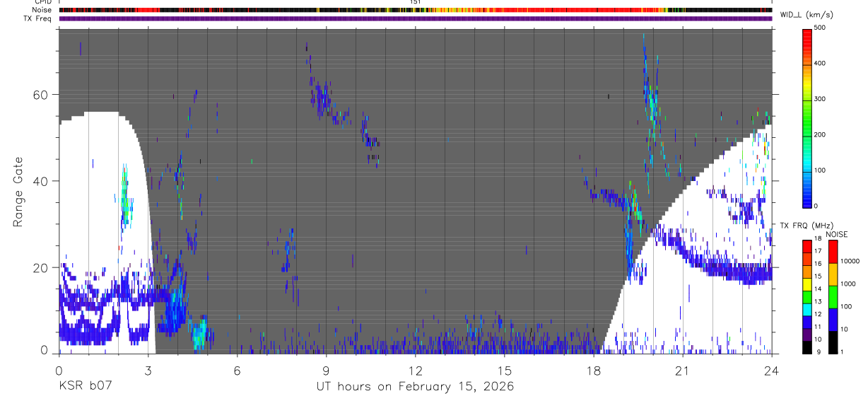Click the 'NOISE' legend title

836,234
